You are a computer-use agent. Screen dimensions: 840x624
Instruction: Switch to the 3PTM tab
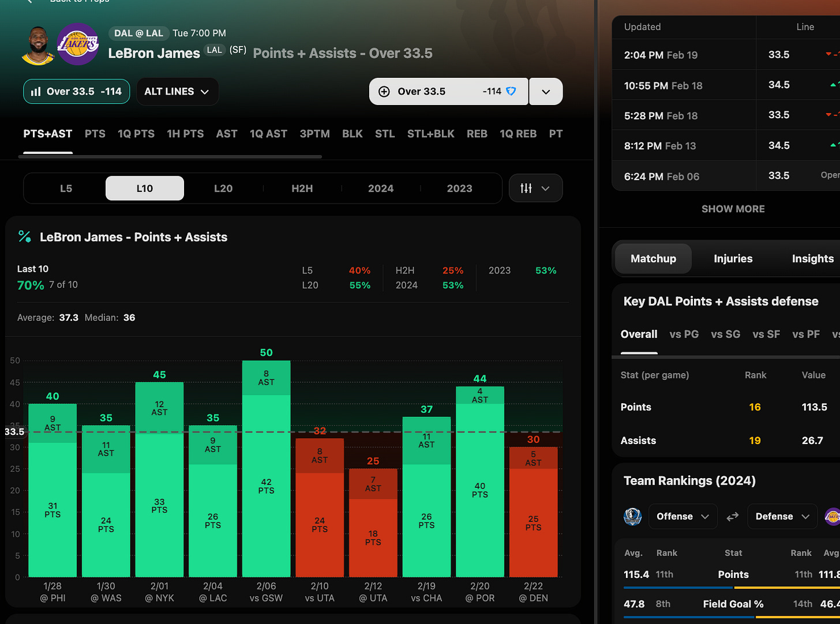click(x=314, y=134)
